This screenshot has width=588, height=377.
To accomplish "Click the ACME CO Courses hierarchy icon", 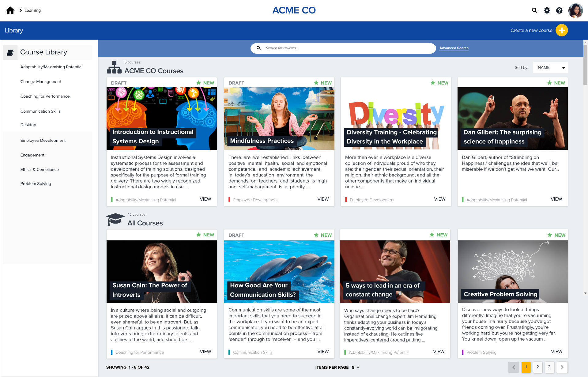I will click(114, 67).
